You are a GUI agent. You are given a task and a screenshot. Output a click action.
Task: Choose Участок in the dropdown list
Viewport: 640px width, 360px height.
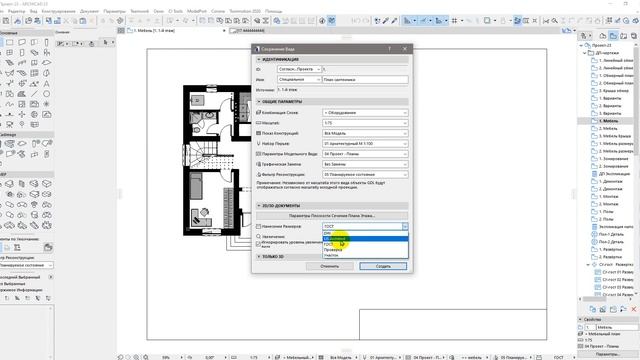(365, 256)
